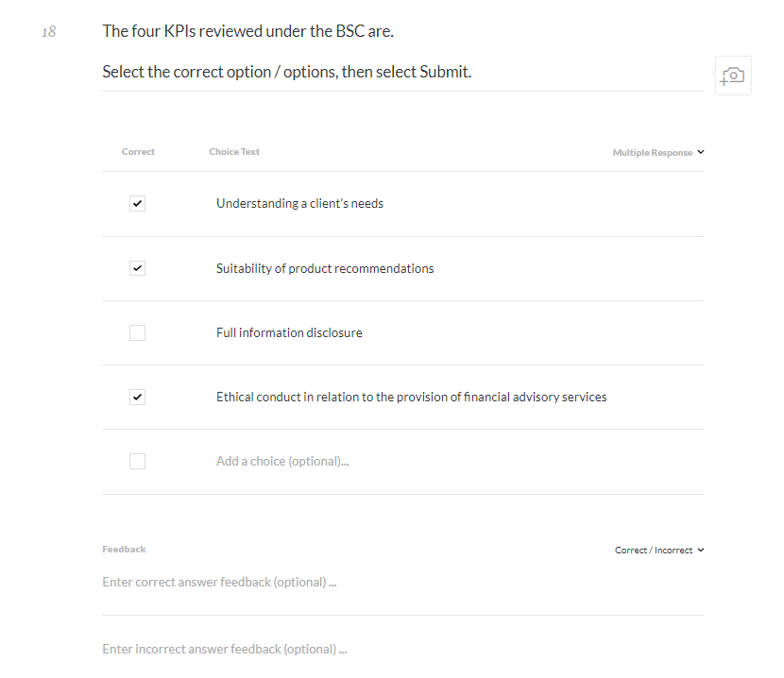
Task: Edit 'Understanding a client's needs' choice text
Action: pyautogui.click(x=299, y=204)
